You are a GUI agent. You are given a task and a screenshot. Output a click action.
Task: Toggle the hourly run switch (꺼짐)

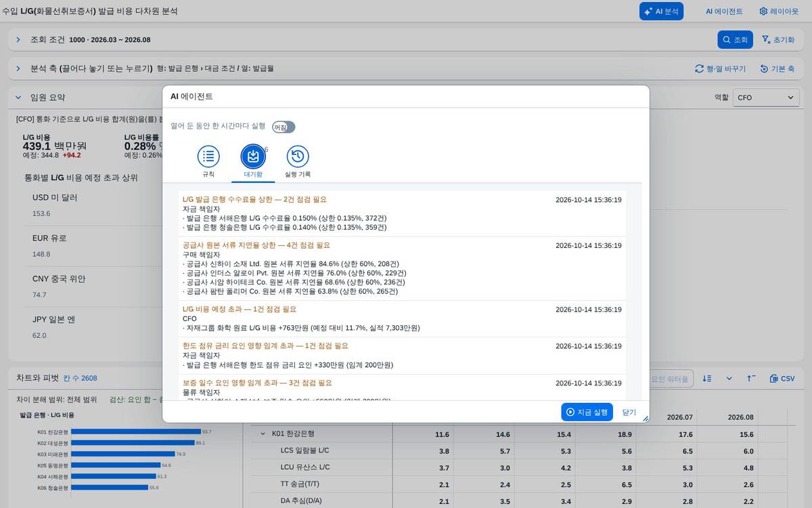(284, 127)
